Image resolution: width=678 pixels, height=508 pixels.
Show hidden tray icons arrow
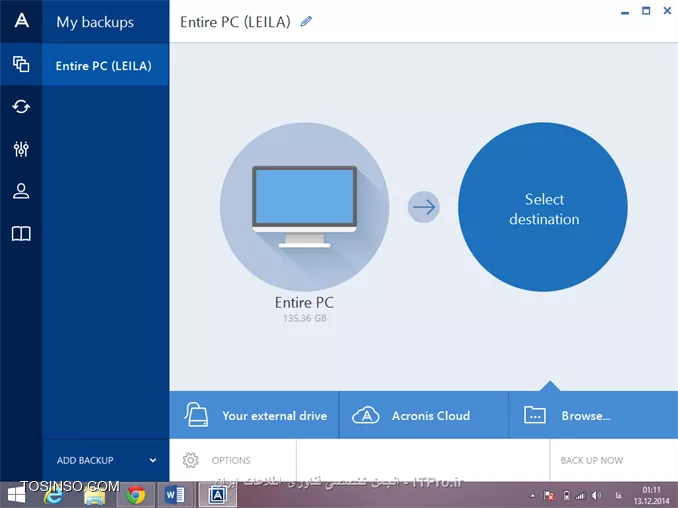point(533,496)
